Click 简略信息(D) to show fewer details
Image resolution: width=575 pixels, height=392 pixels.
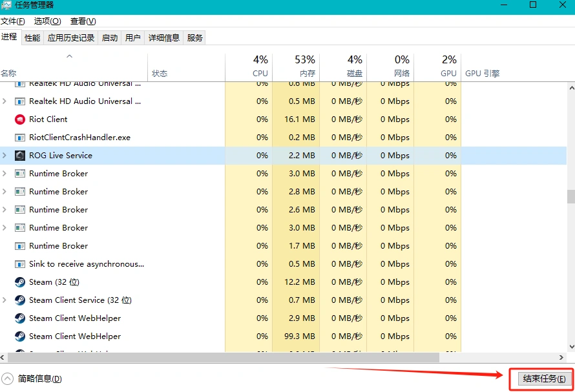coord(40,379)
